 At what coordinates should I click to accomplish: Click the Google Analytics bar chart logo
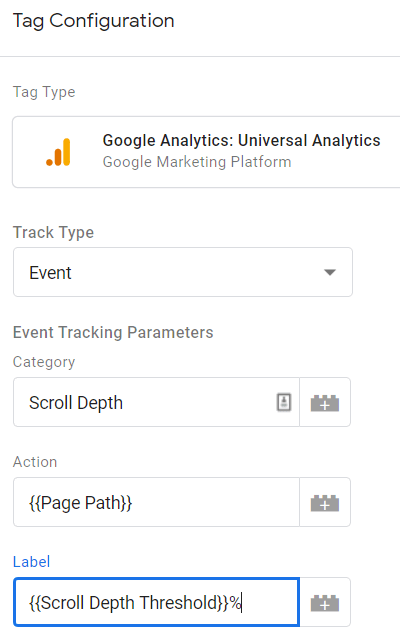coord(58,152)
